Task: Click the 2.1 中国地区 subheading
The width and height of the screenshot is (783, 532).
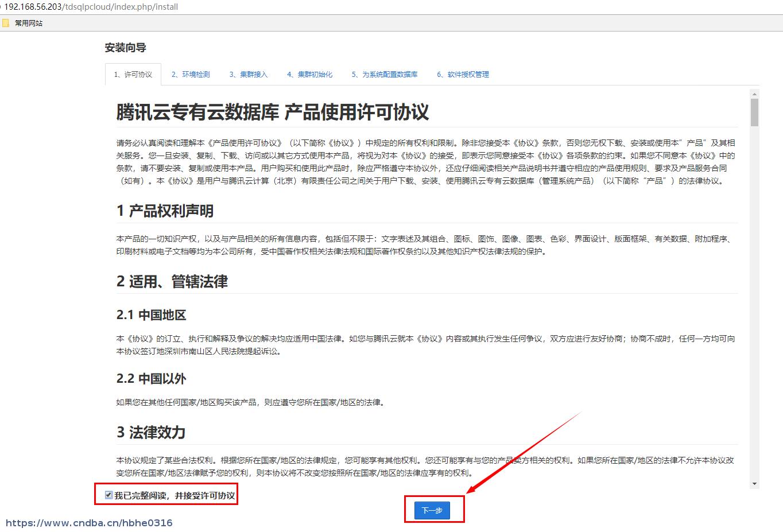Action: click(151, 314)
